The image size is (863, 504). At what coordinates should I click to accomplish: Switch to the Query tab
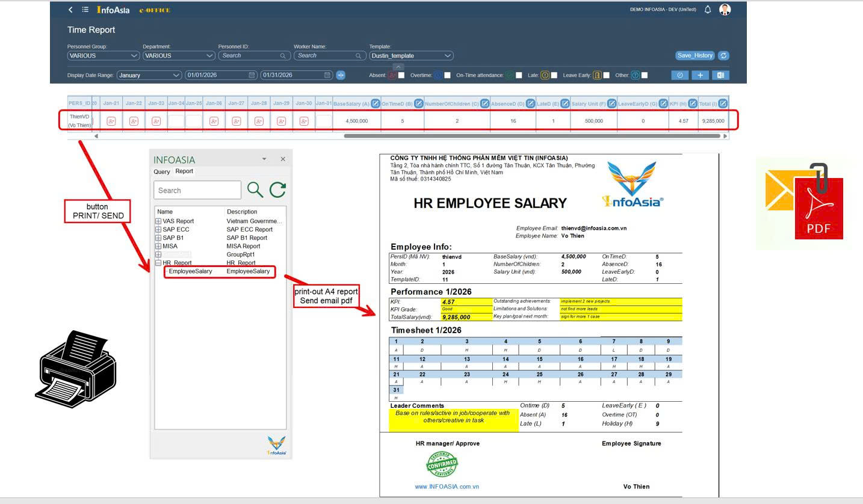(x=161, y=171)
